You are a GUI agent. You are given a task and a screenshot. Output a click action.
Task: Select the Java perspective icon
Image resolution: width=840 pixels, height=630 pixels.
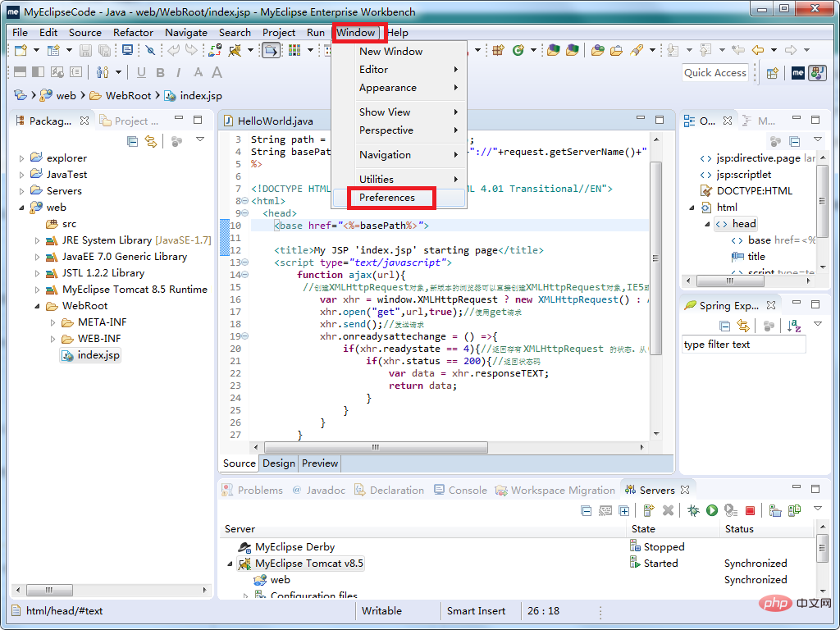(818, 73)
